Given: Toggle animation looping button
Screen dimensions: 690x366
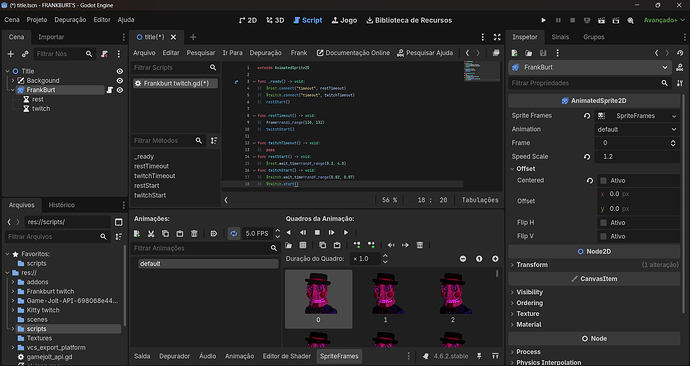Looking at the screenshot, I should coord(234,233).
